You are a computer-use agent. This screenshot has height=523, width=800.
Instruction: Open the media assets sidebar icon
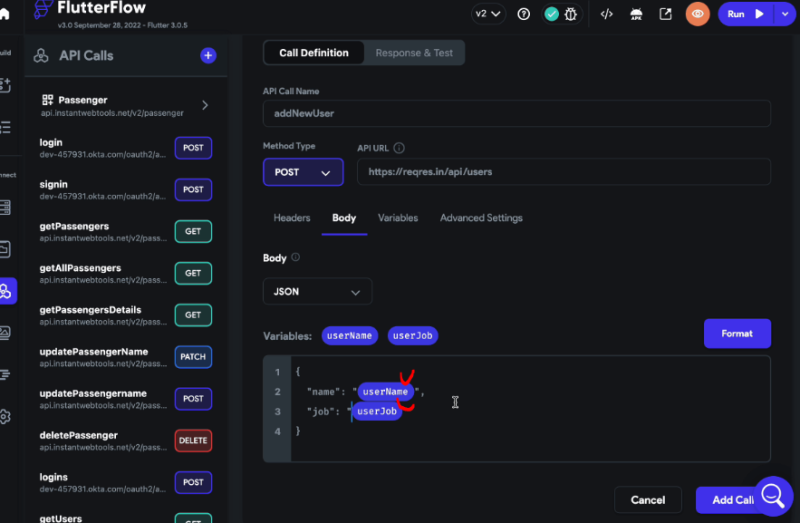click(x=5, y=333)
